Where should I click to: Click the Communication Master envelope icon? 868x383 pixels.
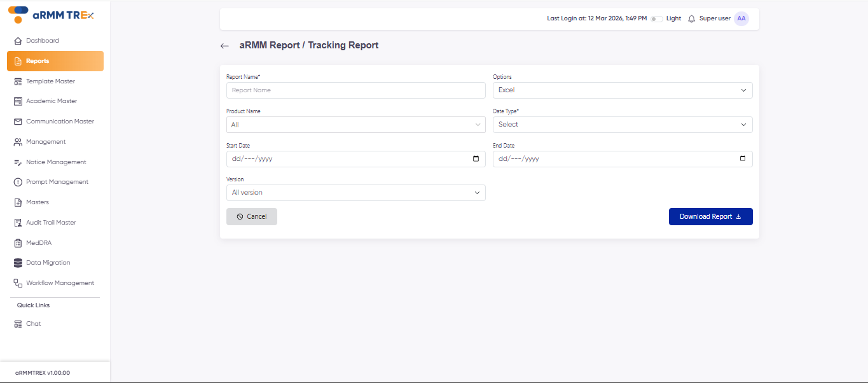click(x=17, y=121)
